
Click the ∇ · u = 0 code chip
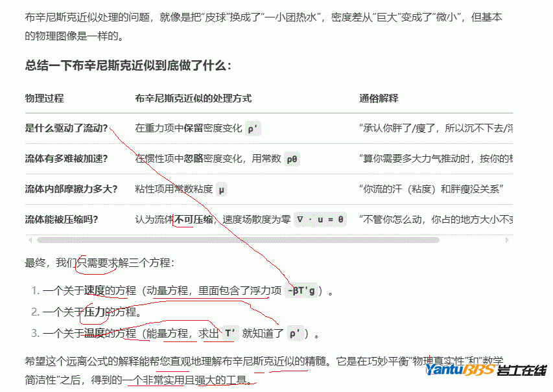(x=320, y=220)
